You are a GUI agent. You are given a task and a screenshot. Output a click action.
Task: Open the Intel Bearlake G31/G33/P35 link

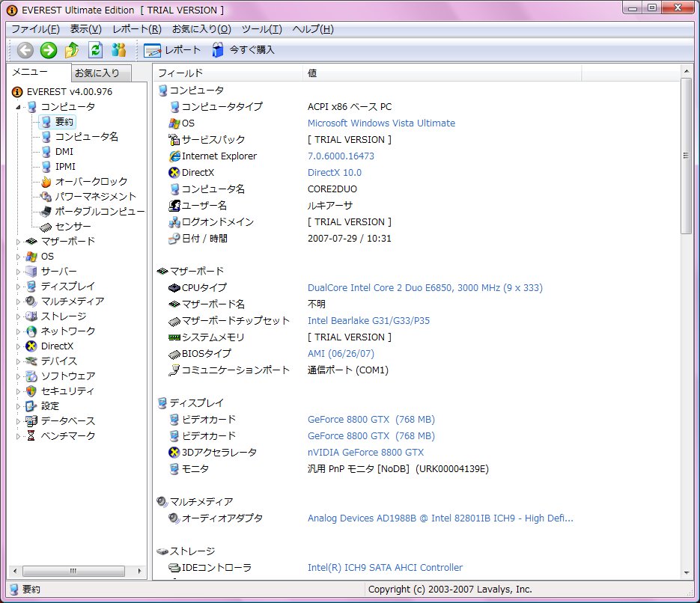click(368, 321)
